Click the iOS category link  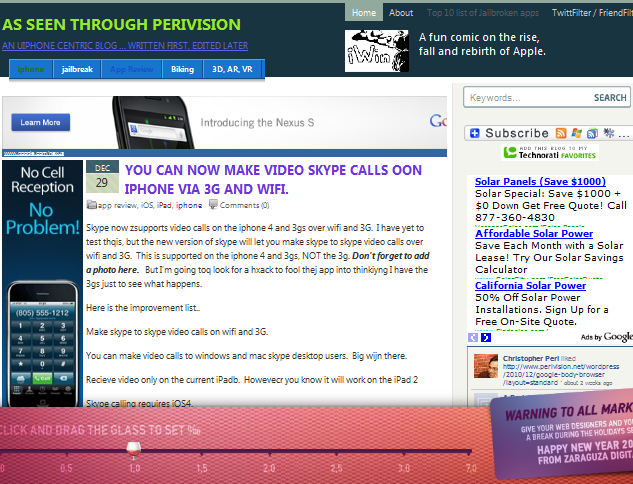click(x=147, y=205)
